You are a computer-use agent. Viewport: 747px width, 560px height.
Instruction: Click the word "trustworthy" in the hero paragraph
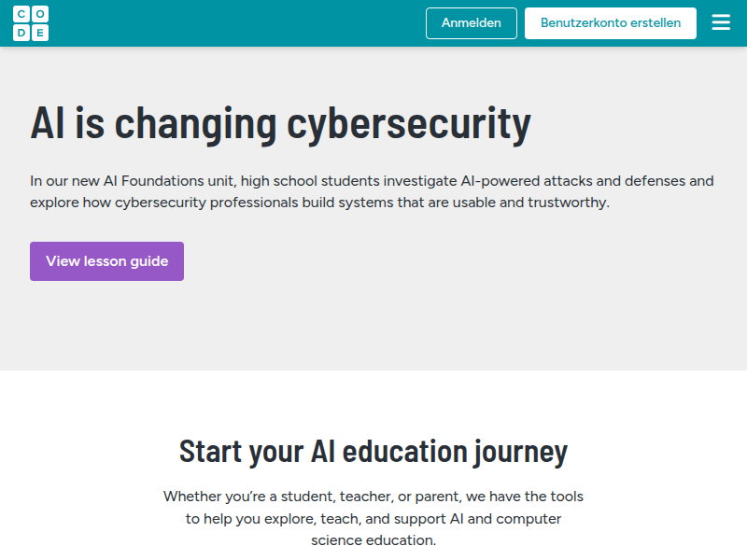pyautogui.click(x=566, y=203)
